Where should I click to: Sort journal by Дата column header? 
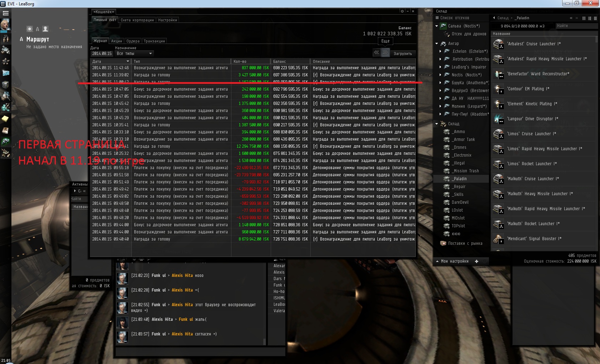111,61
